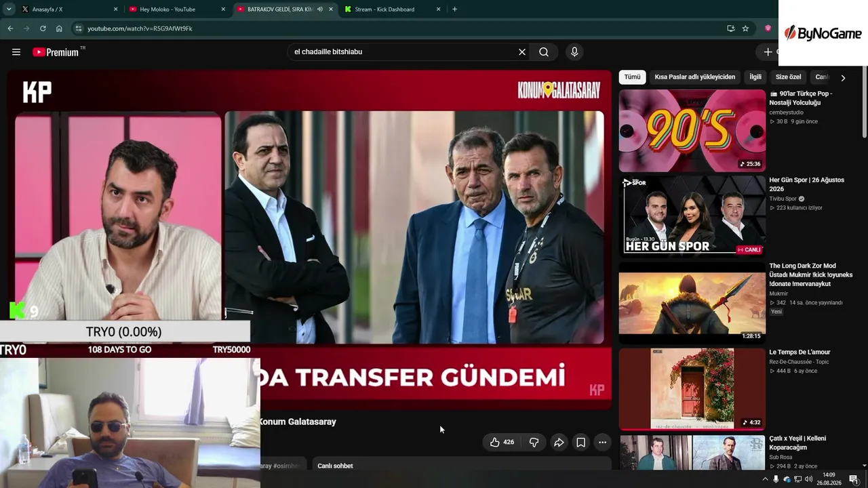Open the Windows notification center
This screenshot has height=488, width=868.
(854, 480)
